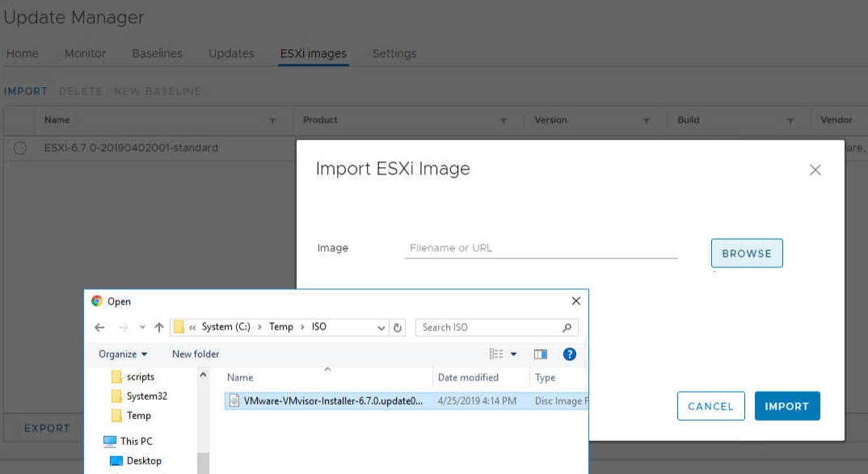The width and height of the screenshot is (868, 474).
Task: Open the Organize dropdown menu
Action: point(123,354)
